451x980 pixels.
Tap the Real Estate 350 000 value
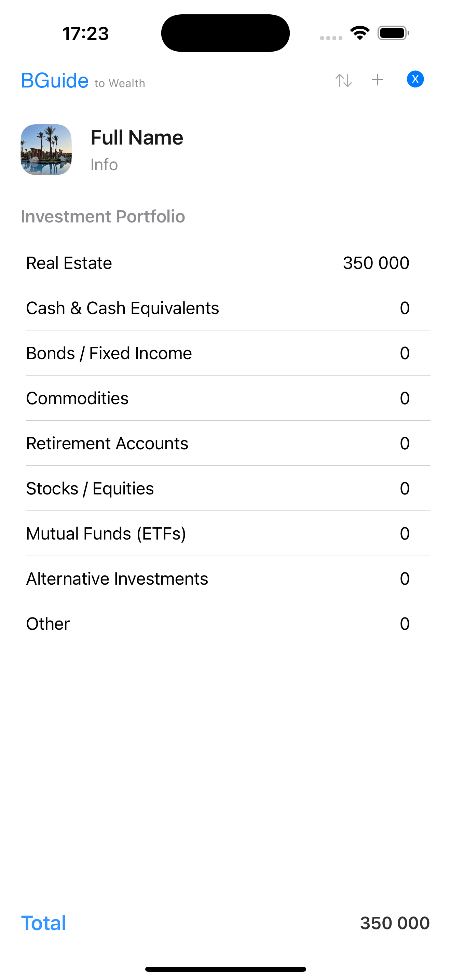click(376, 263)
